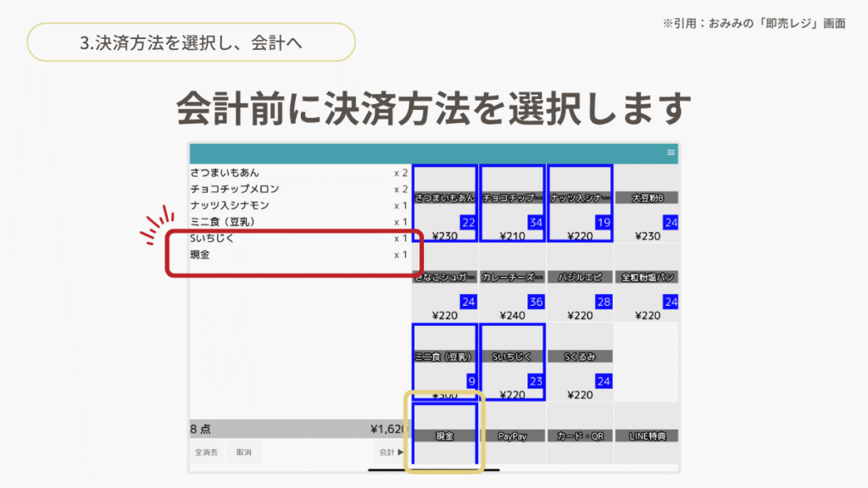
Task: Tap the さつまいもあん product tile
Action: [444, 203]
